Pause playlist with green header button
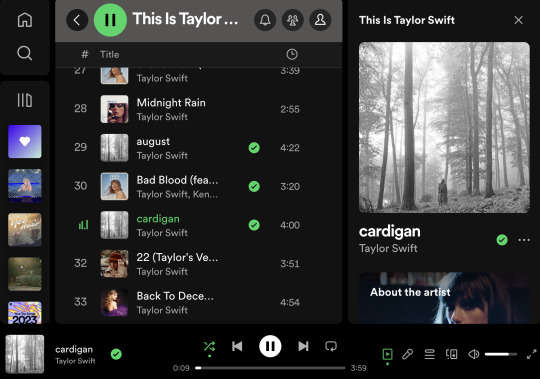540x379 pixels. coord(110,20)
